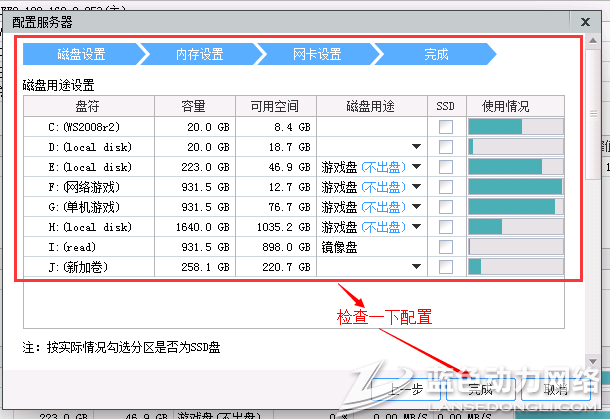Switch to the 磁盘设置 wizard step

tap(80, 55)
